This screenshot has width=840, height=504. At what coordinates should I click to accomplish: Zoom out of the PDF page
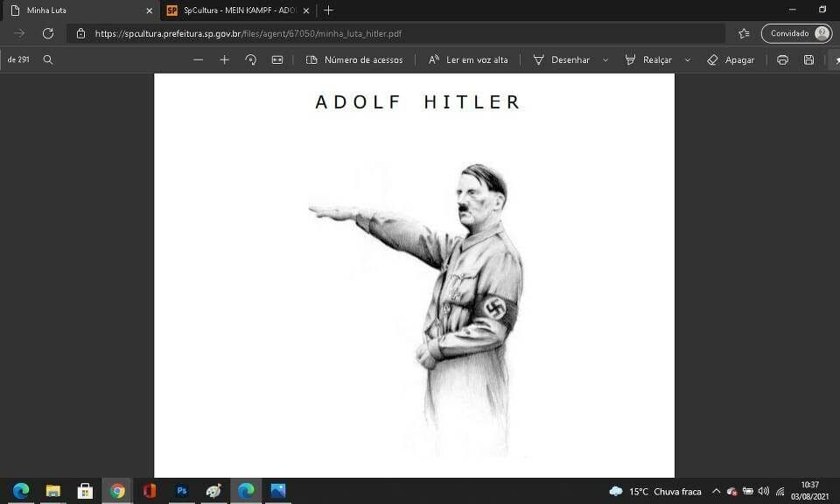pyautogui.click(x=199, y=59)
